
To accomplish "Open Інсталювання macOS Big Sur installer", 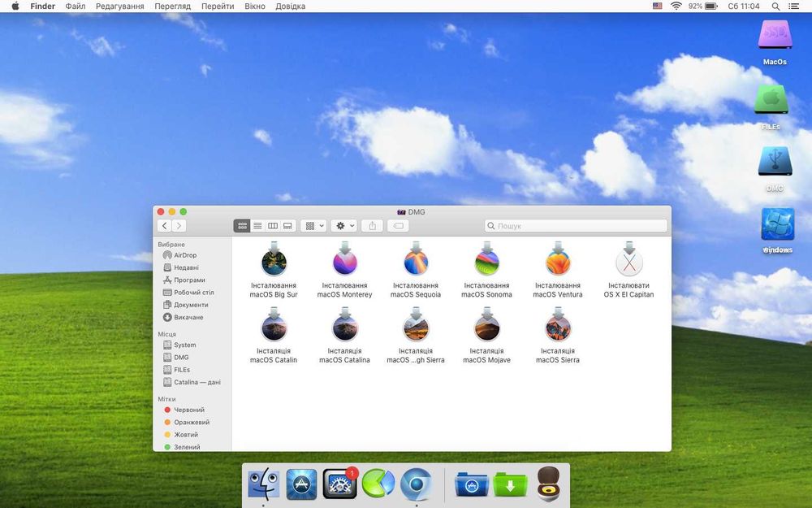I will pos(274,261).
